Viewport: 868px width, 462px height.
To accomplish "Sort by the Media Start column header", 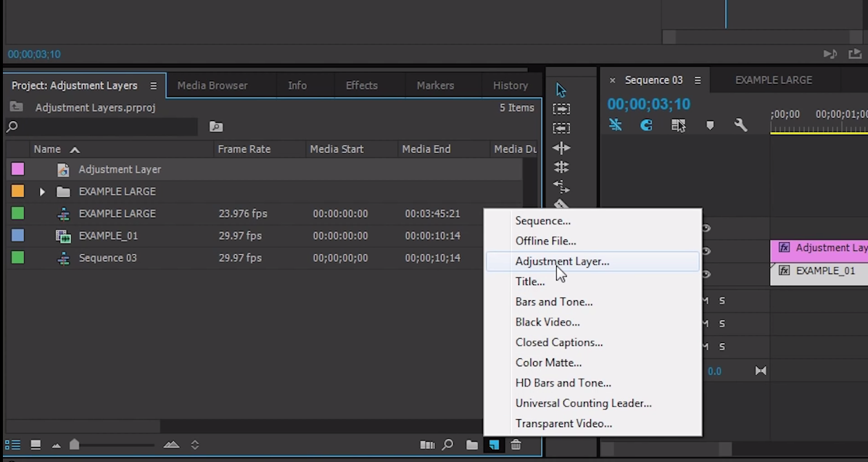I will pos(336,149).
